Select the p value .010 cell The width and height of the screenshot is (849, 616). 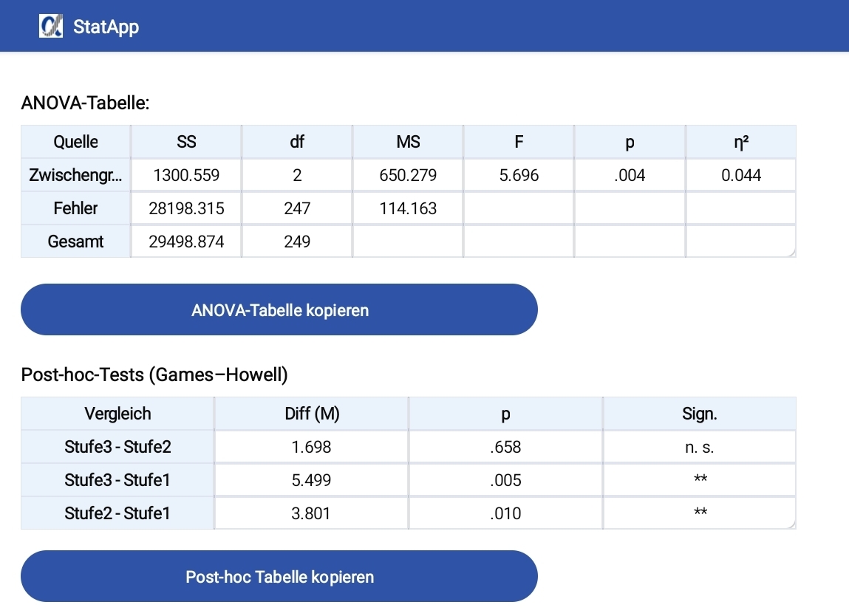coord(505,513)
